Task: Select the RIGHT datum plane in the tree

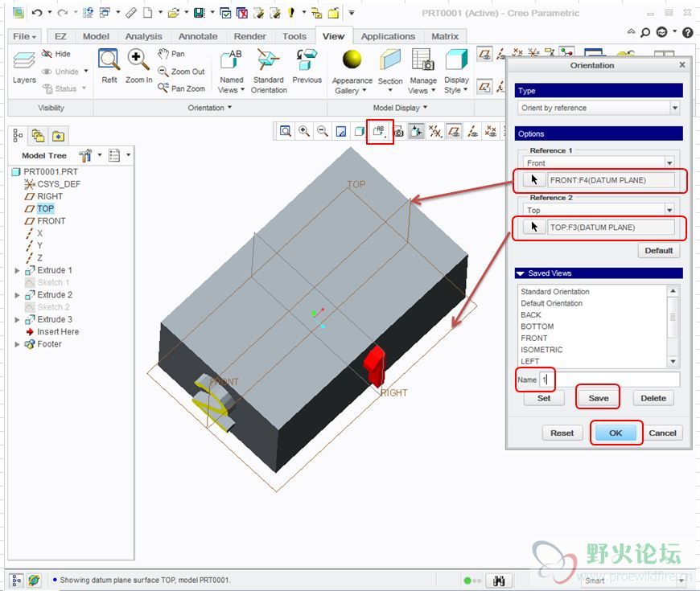Action: (x=43, y=196)
